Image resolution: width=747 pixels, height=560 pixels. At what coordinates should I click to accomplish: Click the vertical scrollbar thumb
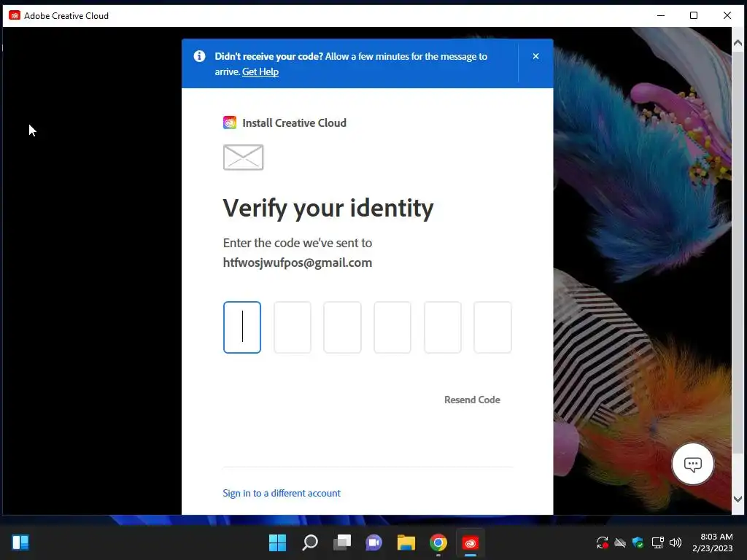pyautogui.click(x=738, y=252)
